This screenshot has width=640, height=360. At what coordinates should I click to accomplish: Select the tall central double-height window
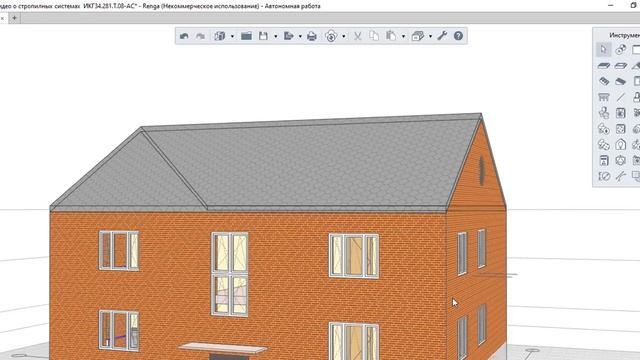tap(230, 274)
